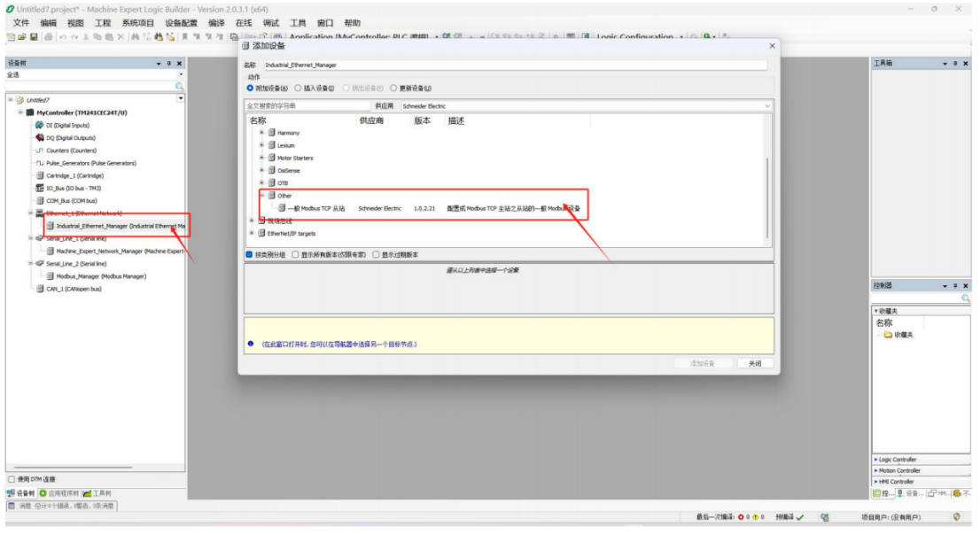Expand the EtherNet/IP targets category
The height and width of the screenshot is (534, 980).
click(x=252, y=233)
